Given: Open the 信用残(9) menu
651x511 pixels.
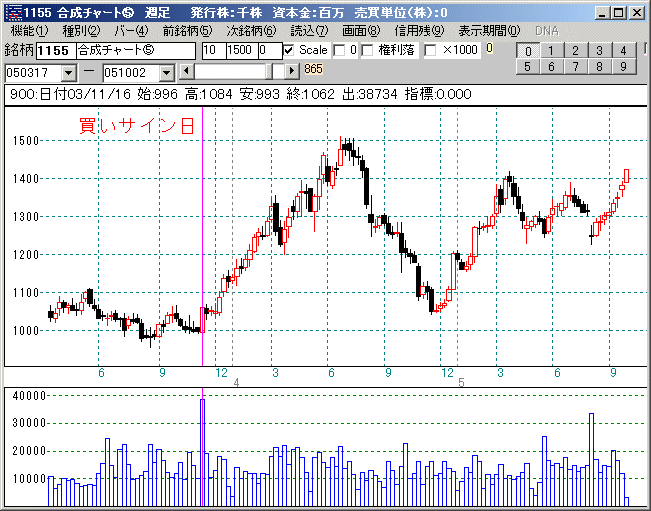Looking at the screenshot, I should (x=419, y=31).
